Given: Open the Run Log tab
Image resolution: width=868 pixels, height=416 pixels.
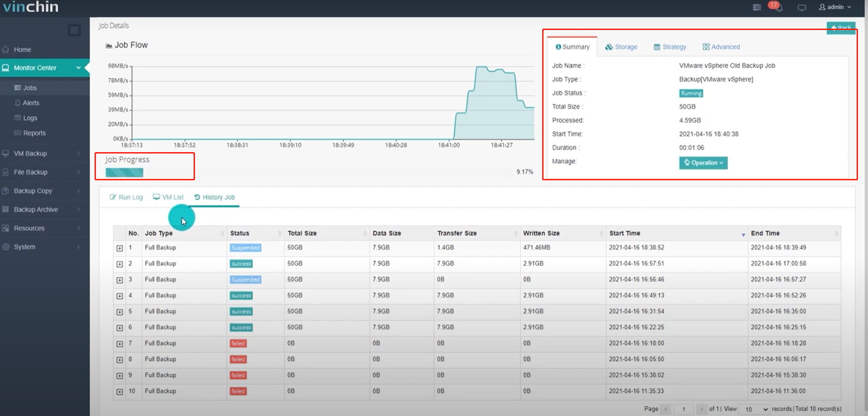Looking at the screenshot, I should 126,197.
